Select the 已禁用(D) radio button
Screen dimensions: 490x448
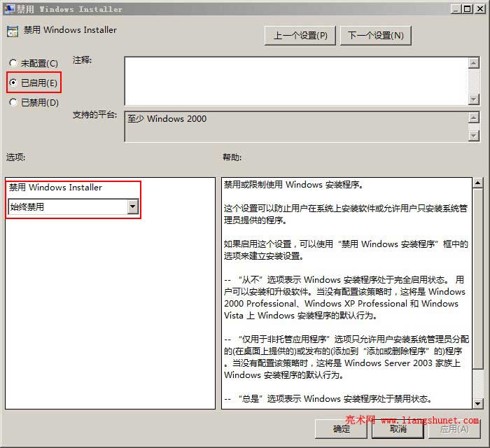13,102
